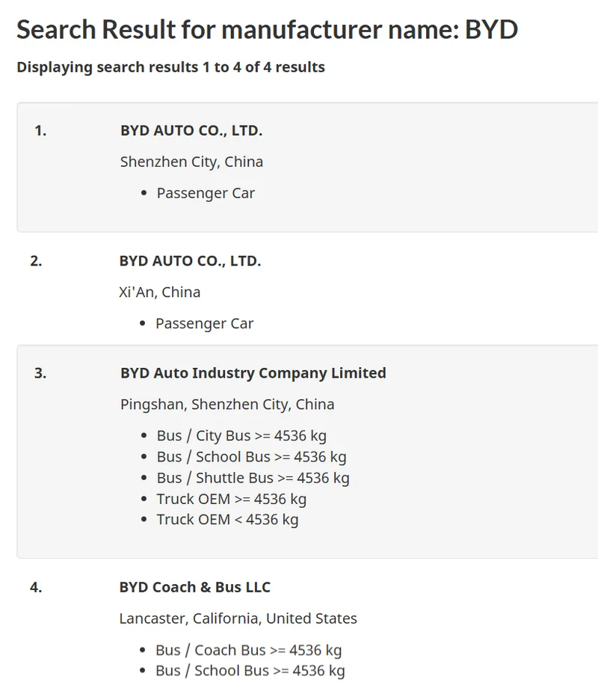Select the Bus / Coach Bus list item
The image size is (598, 700).
tap(248, 651)
